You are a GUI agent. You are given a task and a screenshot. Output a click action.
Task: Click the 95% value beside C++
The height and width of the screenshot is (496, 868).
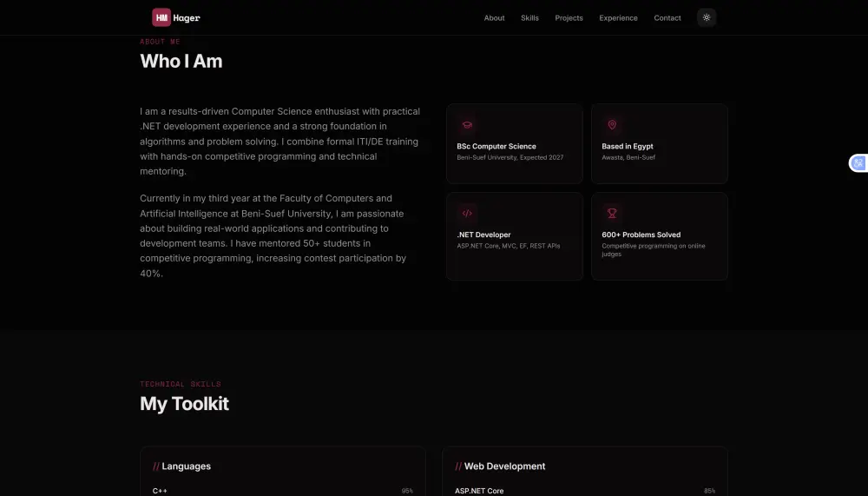pos(407,491)
